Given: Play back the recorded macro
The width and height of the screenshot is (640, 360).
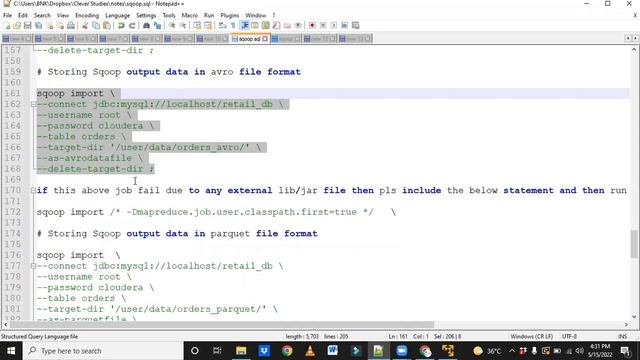Looking at the screenshot, I should [334, 26].
